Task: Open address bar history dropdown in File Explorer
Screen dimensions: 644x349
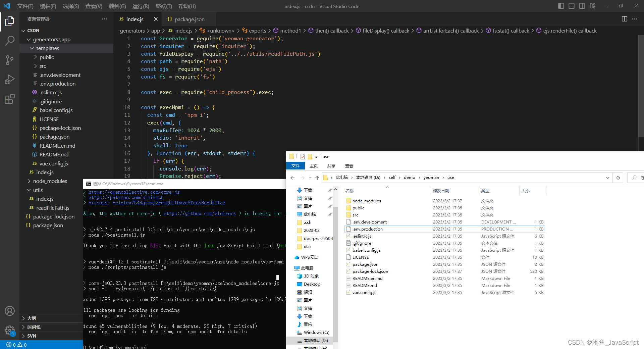Action: [x=607, y=178]
